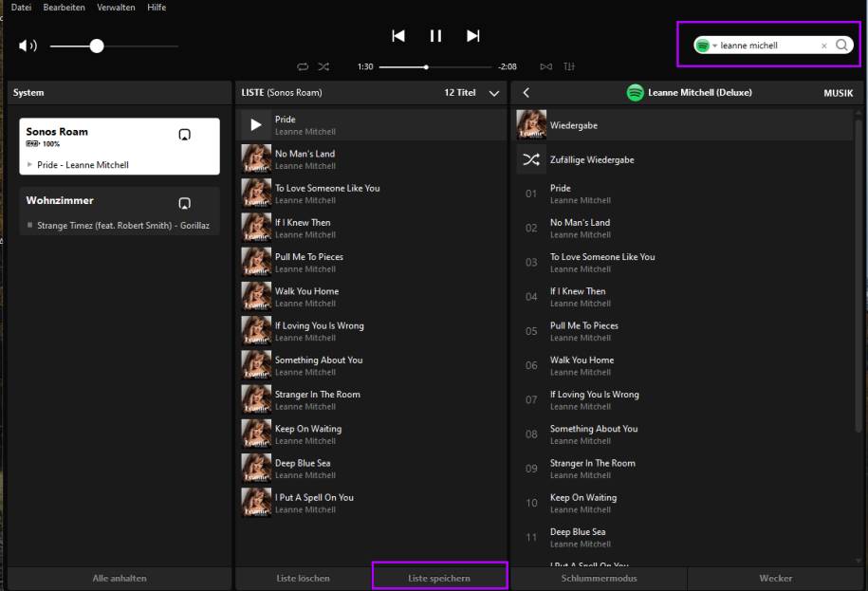868x591 pixels.
Task: Toggle shuffle mode next to repeat
Action: tap(323, 66)
